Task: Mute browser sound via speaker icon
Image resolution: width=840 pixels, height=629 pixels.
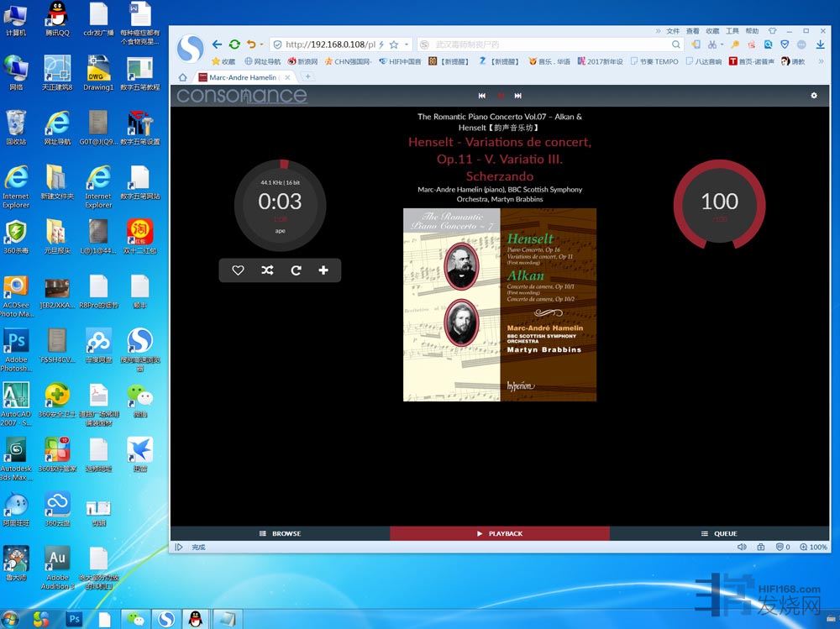Action: point(741,547)
